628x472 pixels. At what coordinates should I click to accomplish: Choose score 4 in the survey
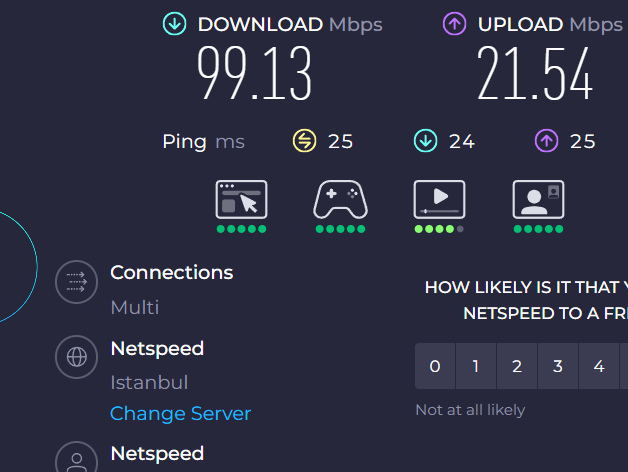599,366
